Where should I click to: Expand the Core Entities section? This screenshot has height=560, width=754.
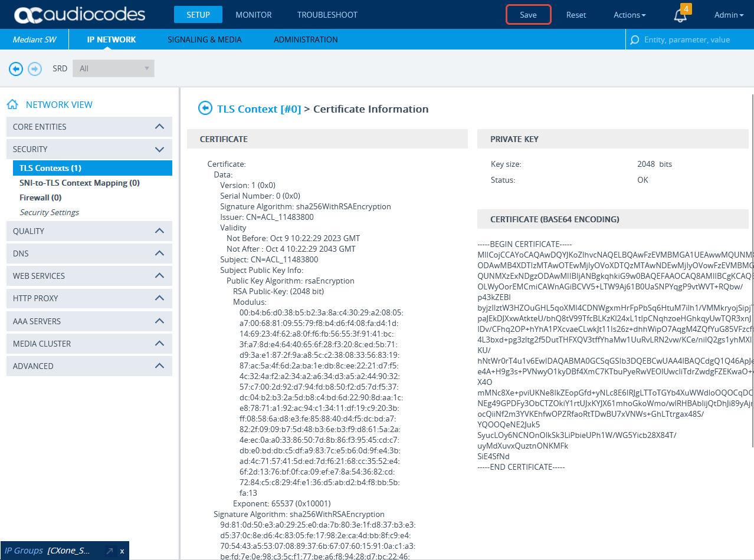89,127
